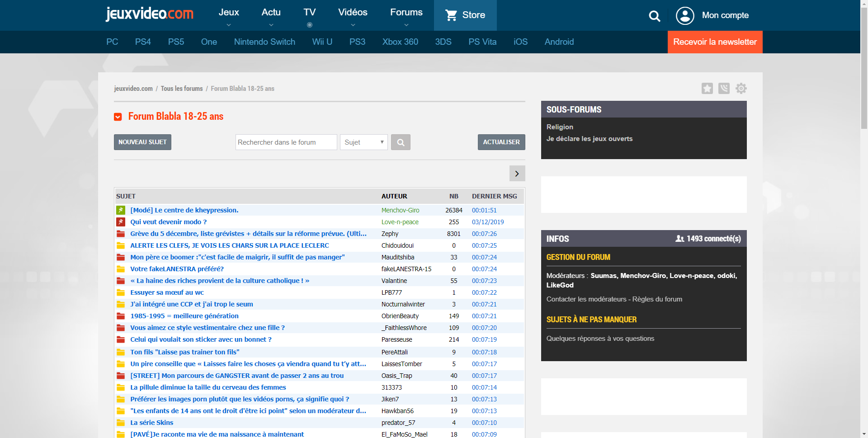Click folder icon of La série Skins
The width and height of the screenshot is (868, 438).
point(121,423)
